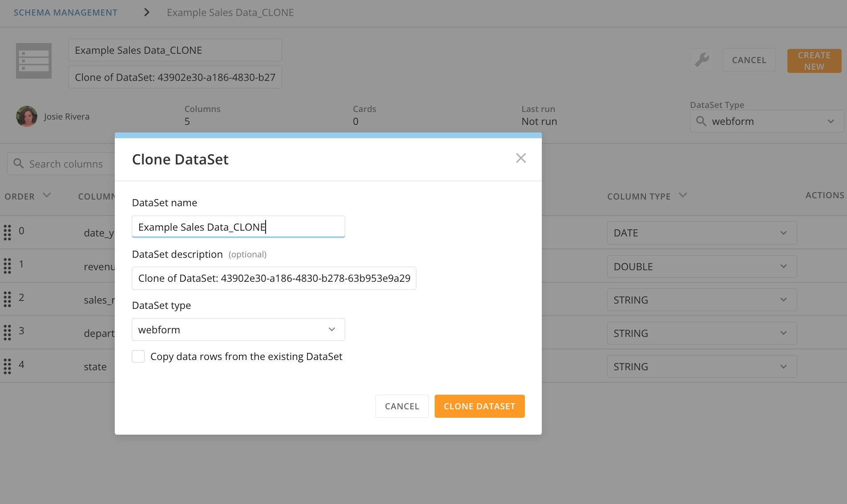Grab drag handle for row 2
847x504 pixels.
(x=7, y=299)
